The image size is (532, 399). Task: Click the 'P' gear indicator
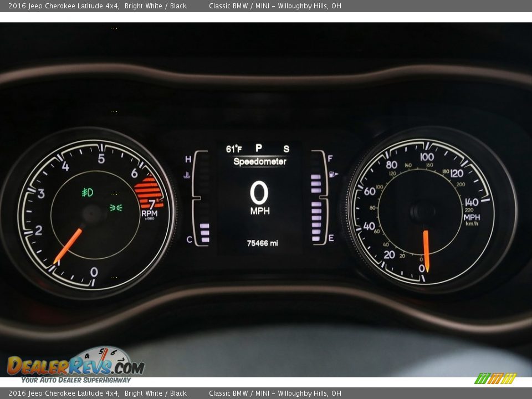[x=259, y=148]
